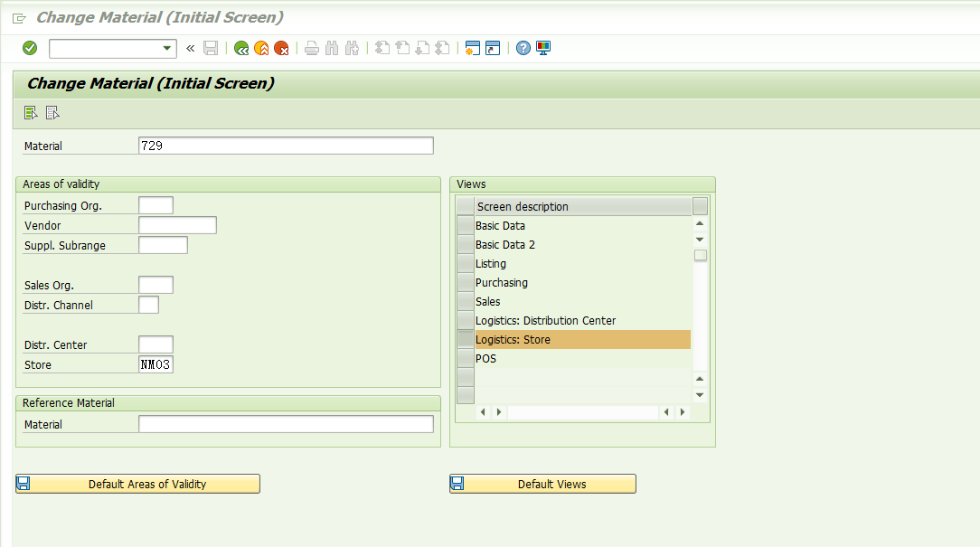Create a new session window icon

click(473, 48)
